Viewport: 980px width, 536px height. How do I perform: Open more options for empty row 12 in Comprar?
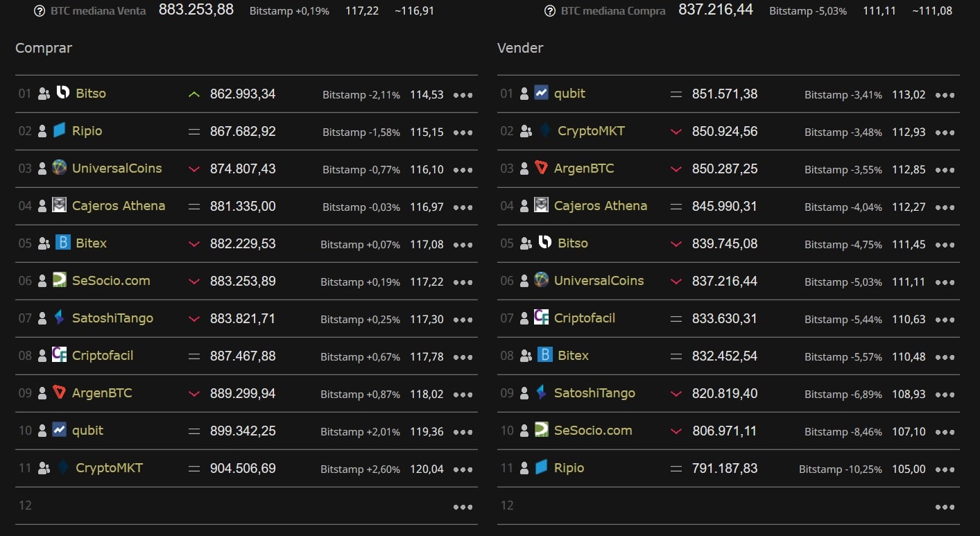point(463,507)
